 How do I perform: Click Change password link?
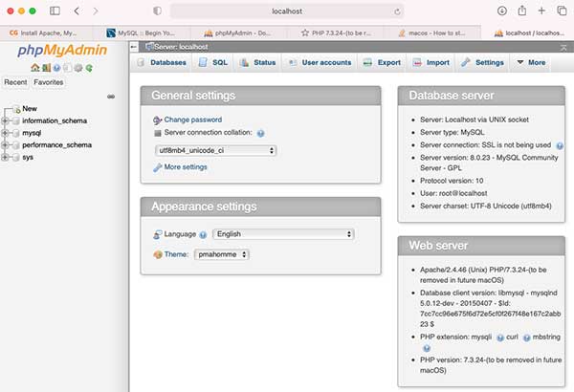tap(193, 120)
